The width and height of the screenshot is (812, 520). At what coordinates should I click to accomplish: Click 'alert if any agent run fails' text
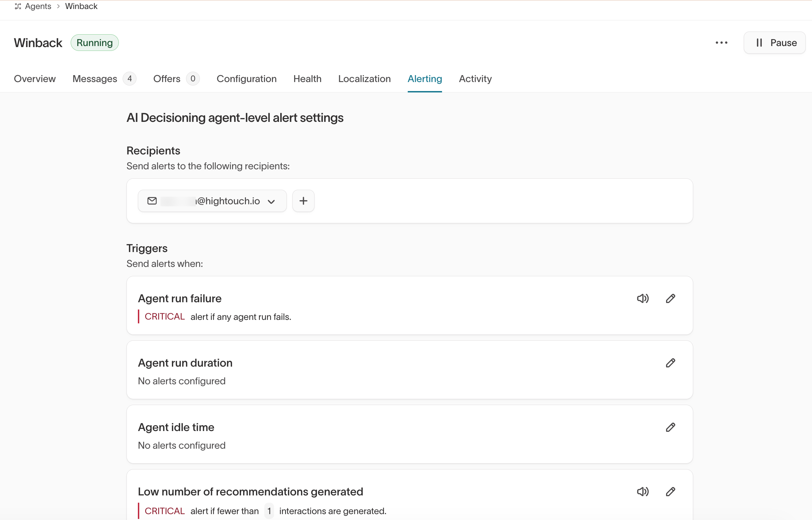(x=241, y=317)
